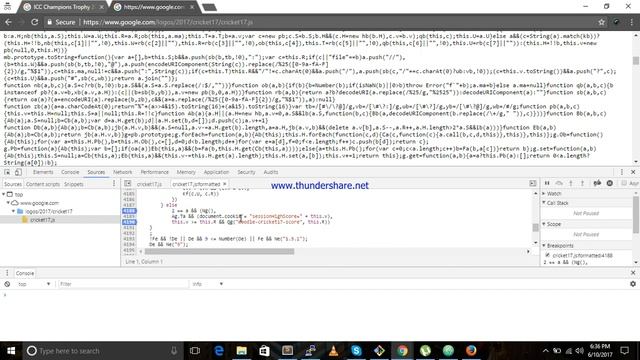640x360 pixels.
Task: Open the Application panel tab
Action: (216, 172)
